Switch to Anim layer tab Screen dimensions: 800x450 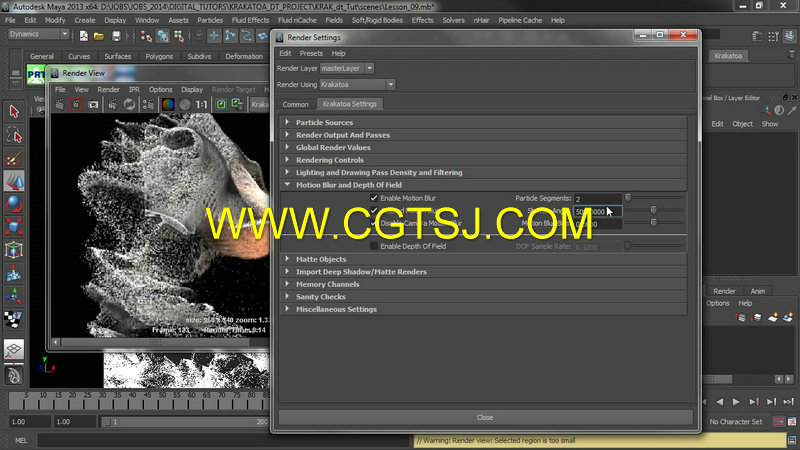coord(758,291)
